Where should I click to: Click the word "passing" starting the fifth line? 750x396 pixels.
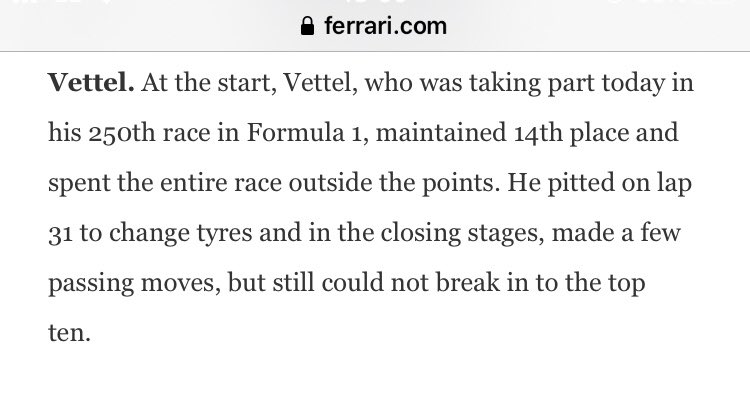pyautogui.click(x=91, y=284)
